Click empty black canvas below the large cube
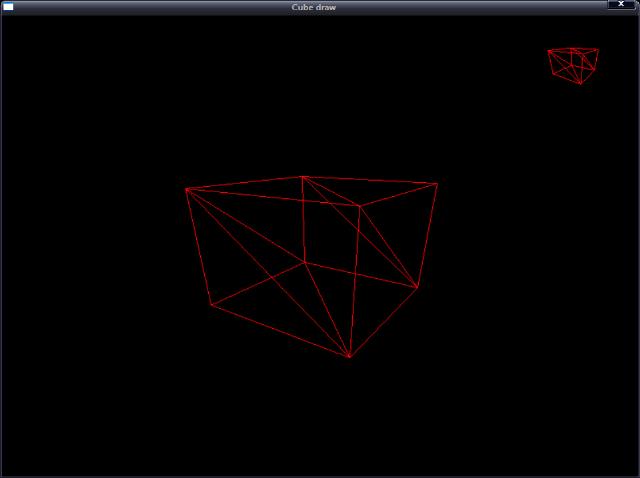 320,420
